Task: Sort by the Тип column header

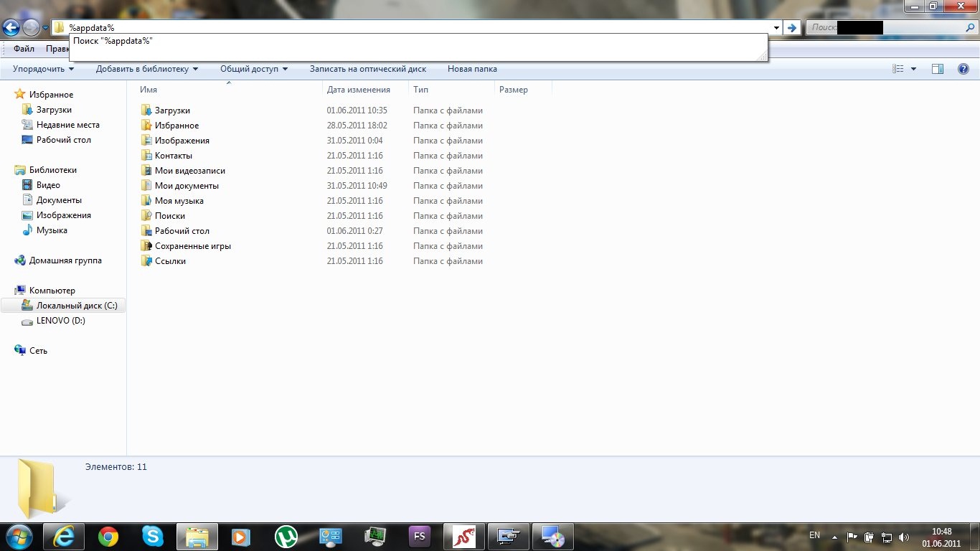Action: [x=420, y=90]
